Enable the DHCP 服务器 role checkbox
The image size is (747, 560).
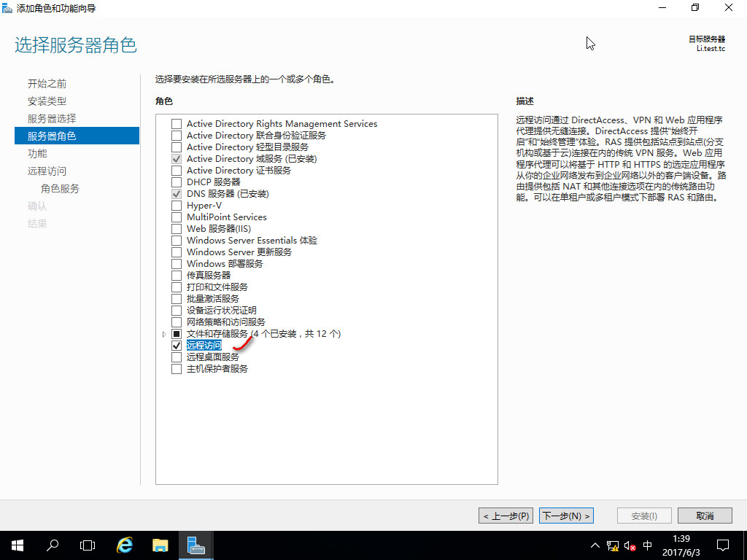pos(177,182)
